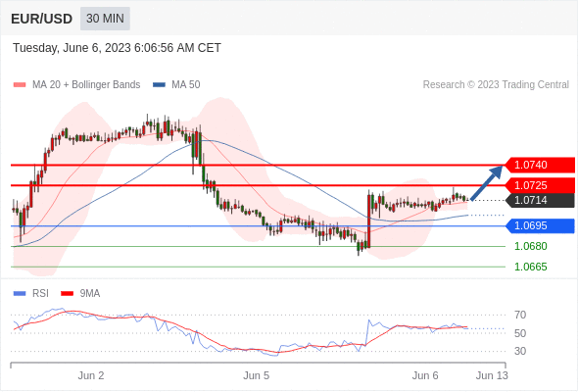
Task: Click the RSI legend color swatch
Action: [x=20, y=294]
